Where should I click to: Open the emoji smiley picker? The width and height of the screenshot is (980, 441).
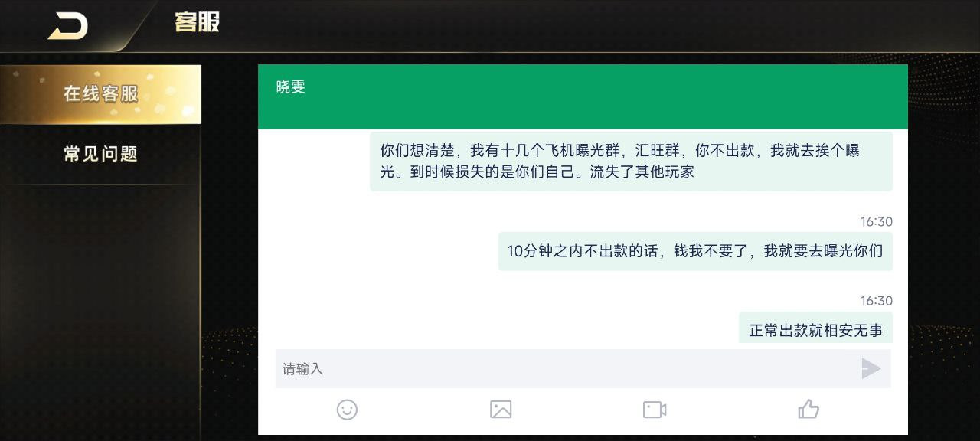pos(347,410)
